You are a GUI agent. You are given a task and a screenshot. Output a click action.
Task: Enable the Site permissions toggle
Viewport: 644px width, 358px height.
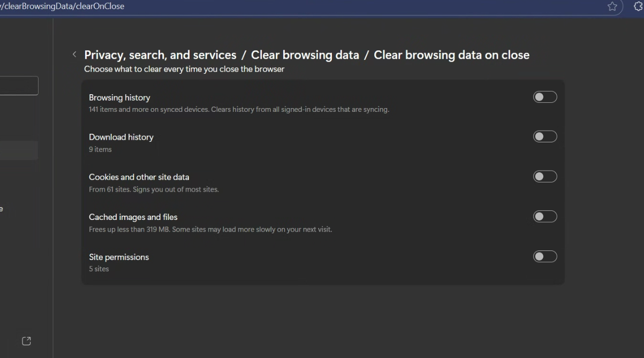tap(544, 256)
